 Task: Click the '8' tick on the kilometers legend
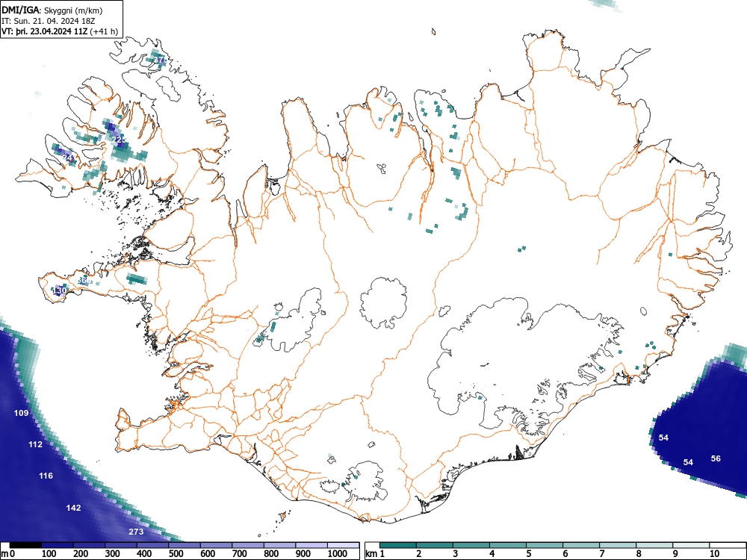pos(639,554)
